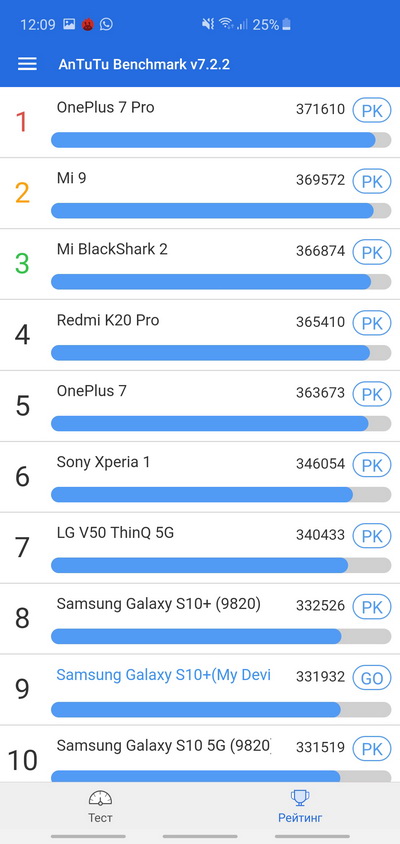This screenshot has width=400, height=844.
Task: Click the Mi 9 score bar
Action: [x=221, y=211]
